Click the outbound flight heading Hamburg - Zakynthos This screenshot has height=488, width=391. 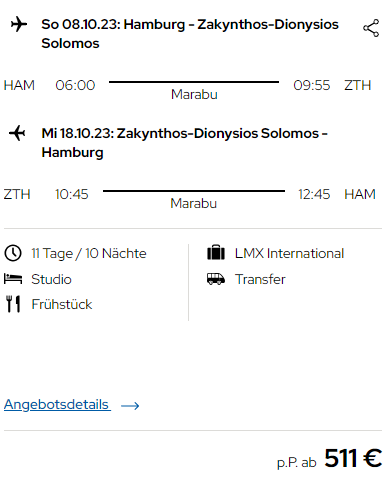190,34
